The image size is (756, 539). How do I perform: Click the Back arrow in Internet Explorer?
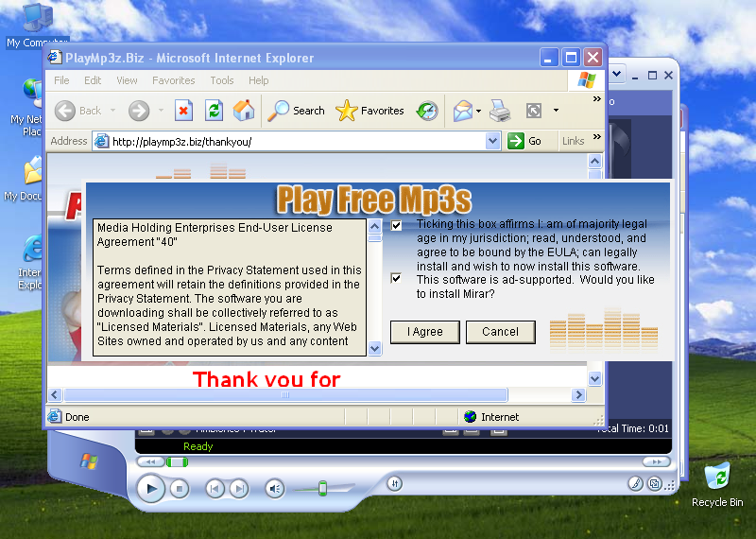pyautogui.click(x=65, y=111)
